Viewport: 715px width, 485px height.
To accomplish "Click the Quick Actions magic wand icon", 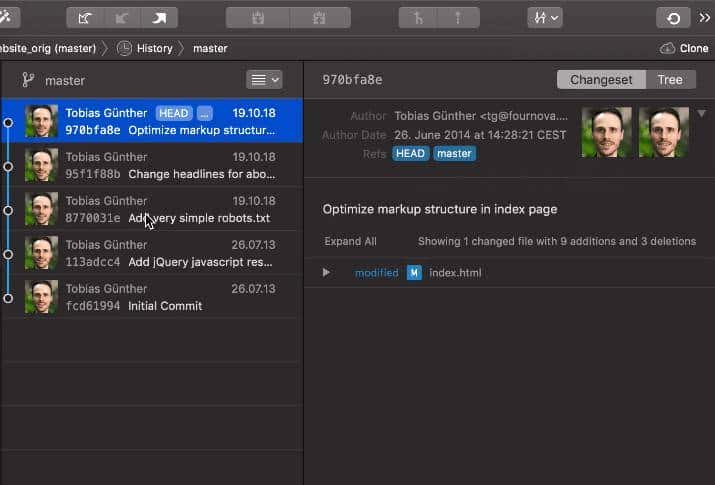I will [6, 18].
